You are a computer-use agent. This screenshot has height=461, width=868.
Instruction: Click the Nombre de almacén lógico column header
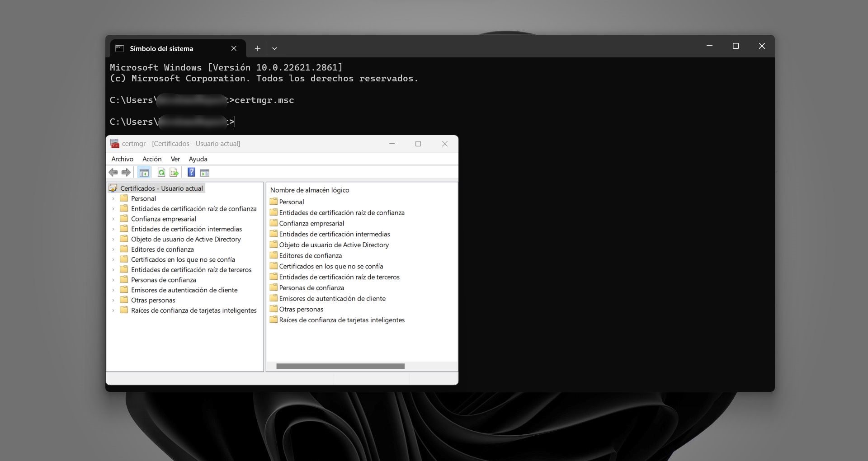310,190
